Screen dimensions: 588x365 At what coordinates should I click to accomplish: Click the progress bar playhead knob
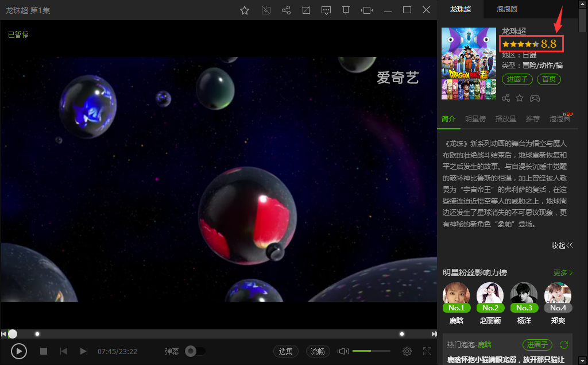(x=13, y=333)
